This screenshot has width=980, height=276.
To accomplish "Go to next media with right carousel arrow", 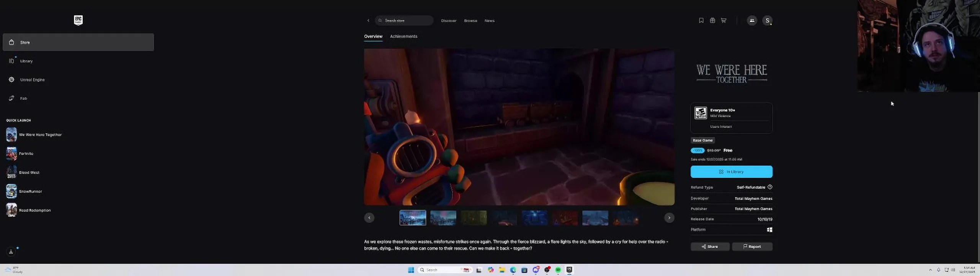I will 669,218.
